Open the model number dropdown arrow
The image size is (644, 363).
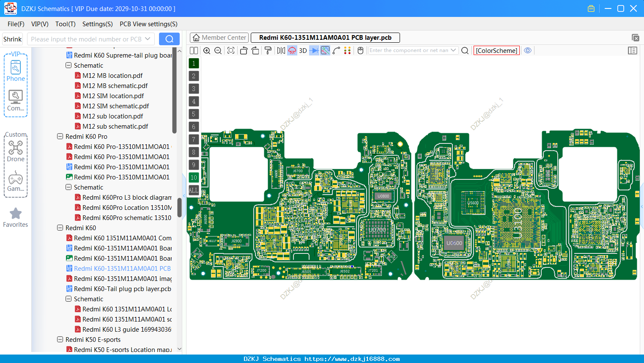[148, 39]
